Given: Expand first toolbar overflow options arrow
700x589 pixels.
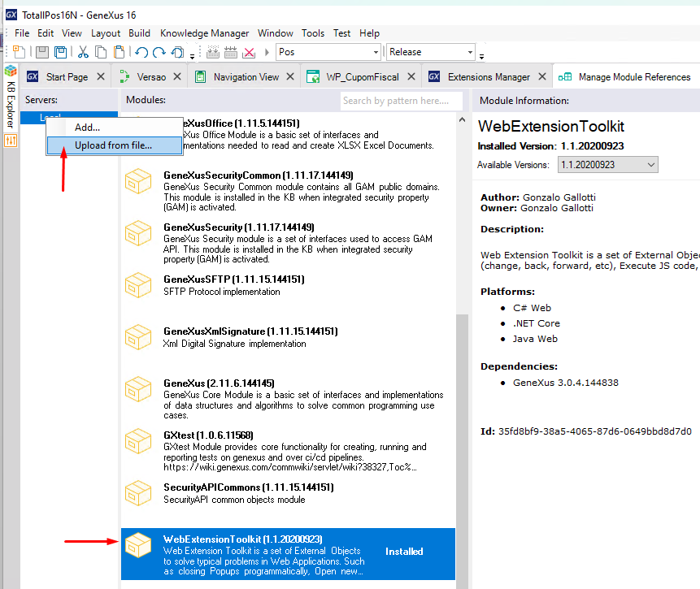Looking at the screenshot, I should pyautogui.click(x=193, y=56).
